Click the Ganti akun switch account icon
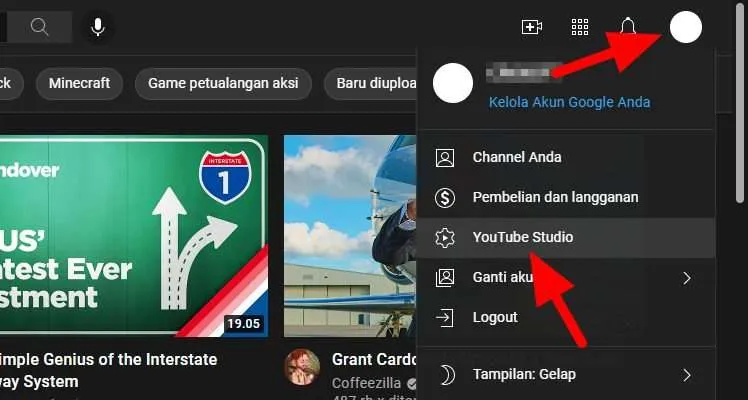This screenshot has height=400, width=748. 445,277
